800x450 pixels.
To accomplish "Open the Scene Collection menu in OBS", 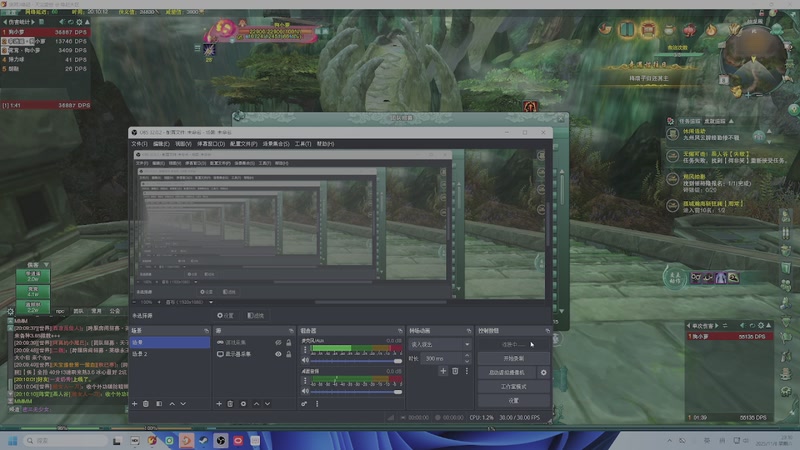I will tap(276, 144).
